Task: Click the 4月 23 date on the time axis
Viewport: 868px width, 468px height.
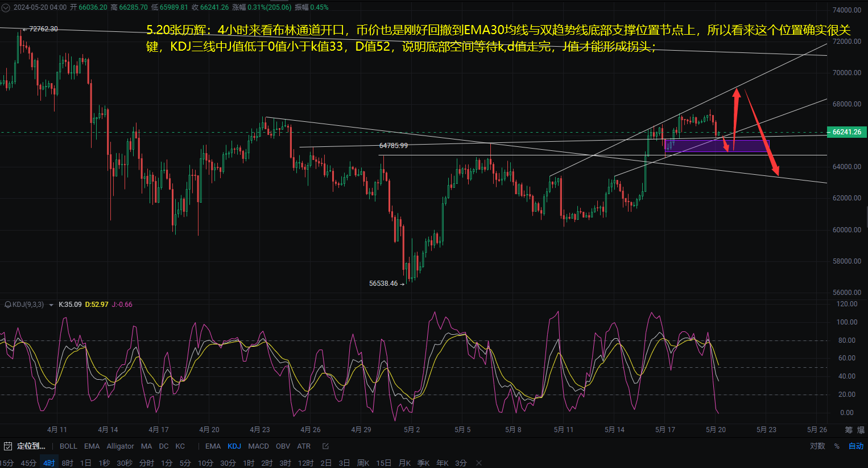Action: pyautogui.click(x=260, y=430)
